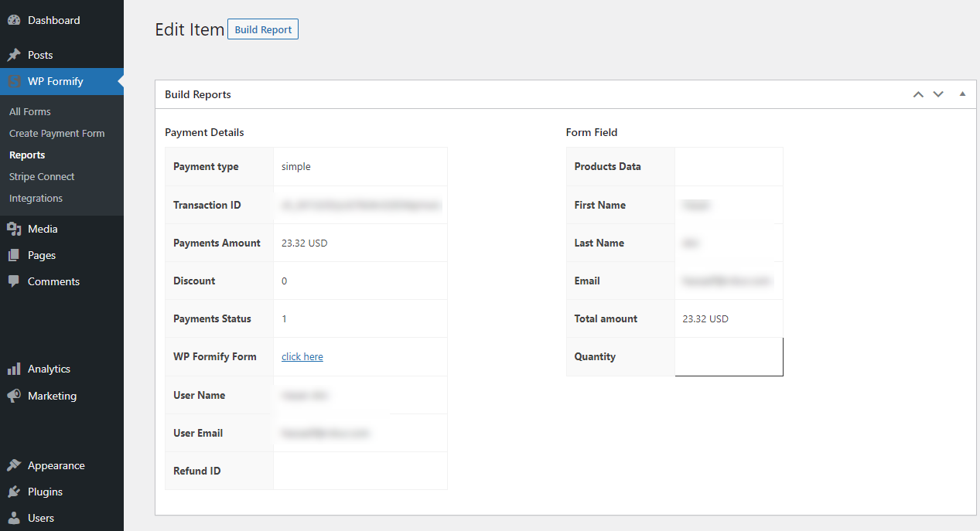This screenshot has height=531, width=980.
Task: Open Create Payment Form submenu
Action: click(x=56, y=133)
